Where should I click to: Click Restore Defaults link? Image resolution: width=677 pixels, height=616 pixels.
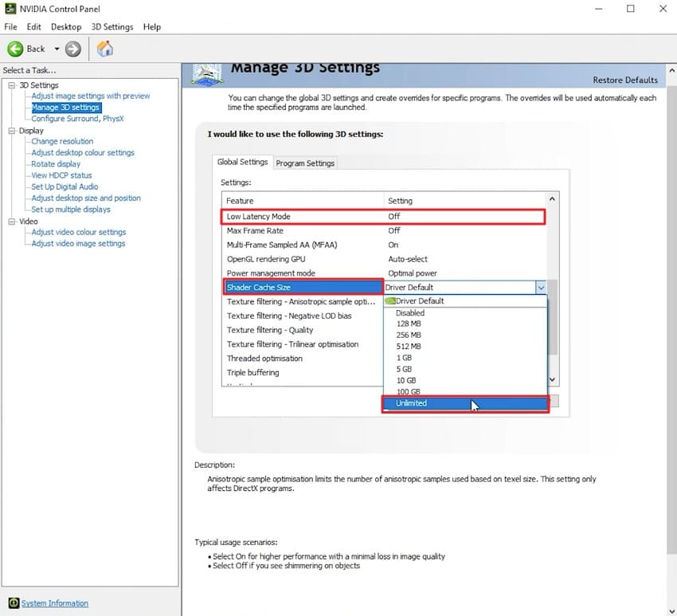click(x=625, y=80)
